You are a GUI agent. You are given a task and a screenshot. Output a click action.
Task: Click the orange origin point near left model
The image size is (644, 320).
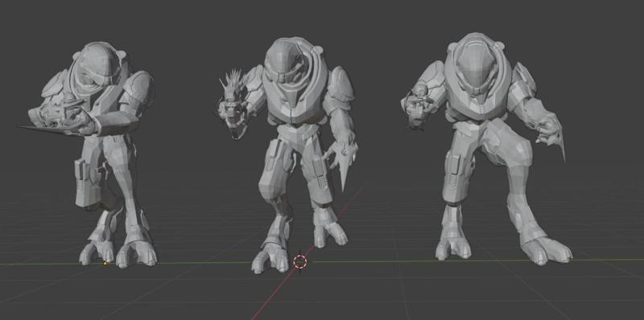coord(105,264)
